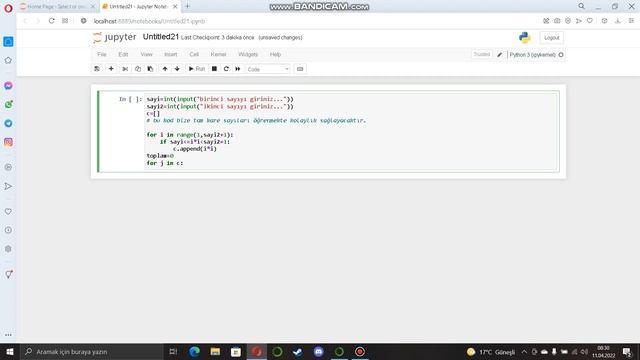Take snapshot with camera icon in address bar

[557, 21]
